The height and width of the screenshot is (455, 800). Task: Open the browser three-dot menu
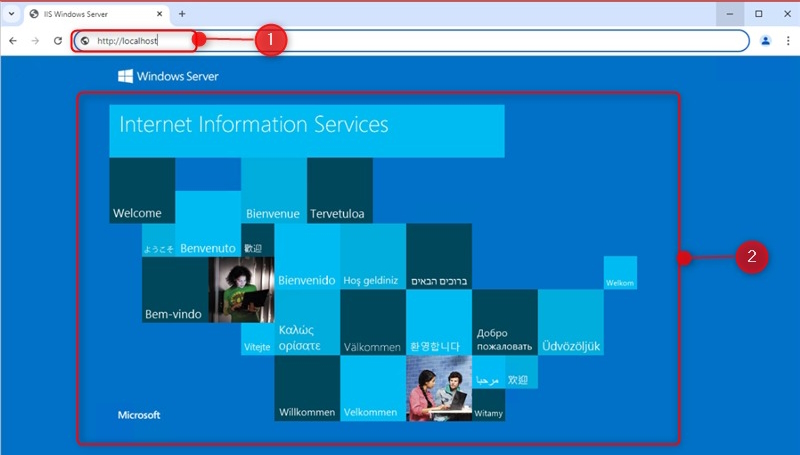pos(788,41)
